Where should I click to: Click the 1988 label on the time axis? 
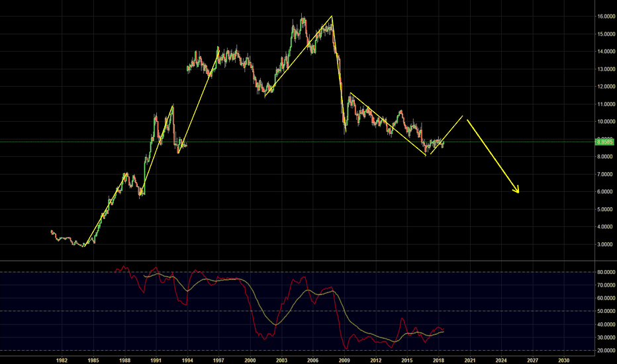pos(124,360)
